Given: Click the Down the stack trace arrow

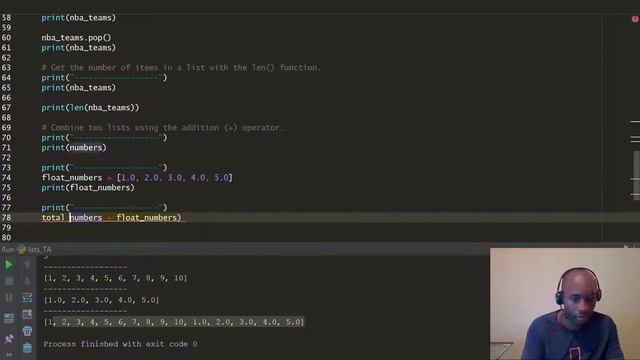Looking at the screenshot, I should 27,281.
